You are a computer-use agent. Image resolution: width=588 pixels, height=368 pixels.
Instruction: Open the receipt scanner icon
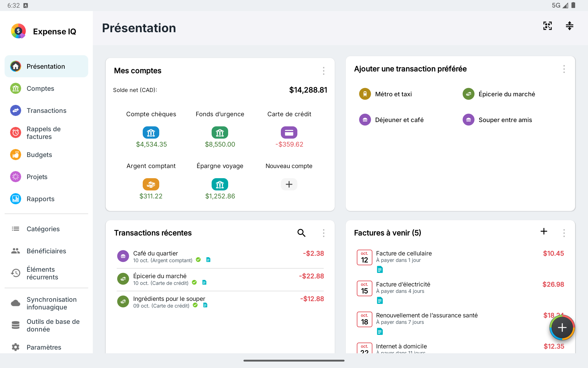coord(547,26)
